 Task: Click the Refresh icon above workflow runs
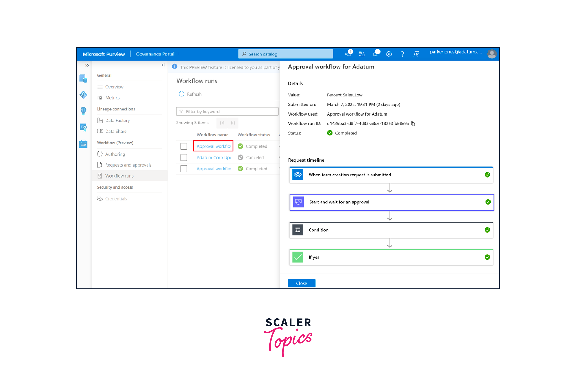click(182, 94)
